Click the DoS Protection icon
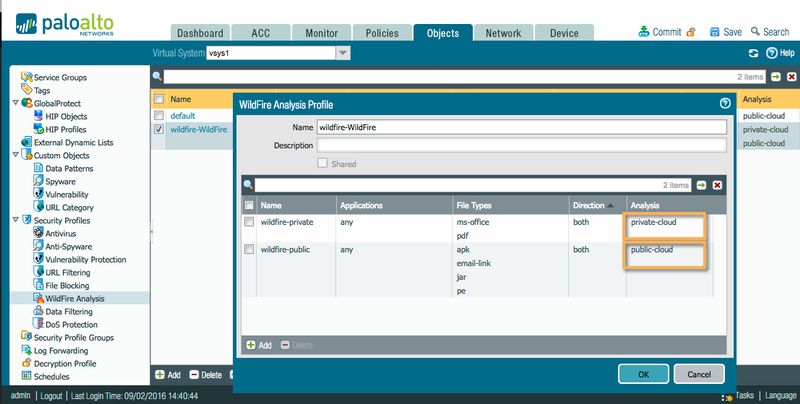Screen dimensions: 800x404 pyautogui.click(x=38, y=324)
